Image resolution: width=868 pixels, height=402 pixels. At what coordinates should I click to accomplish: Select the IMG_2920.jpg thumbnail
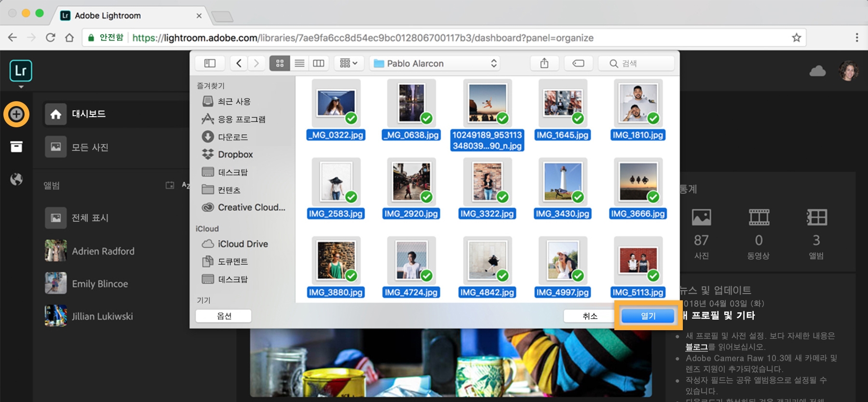point(411,182)
